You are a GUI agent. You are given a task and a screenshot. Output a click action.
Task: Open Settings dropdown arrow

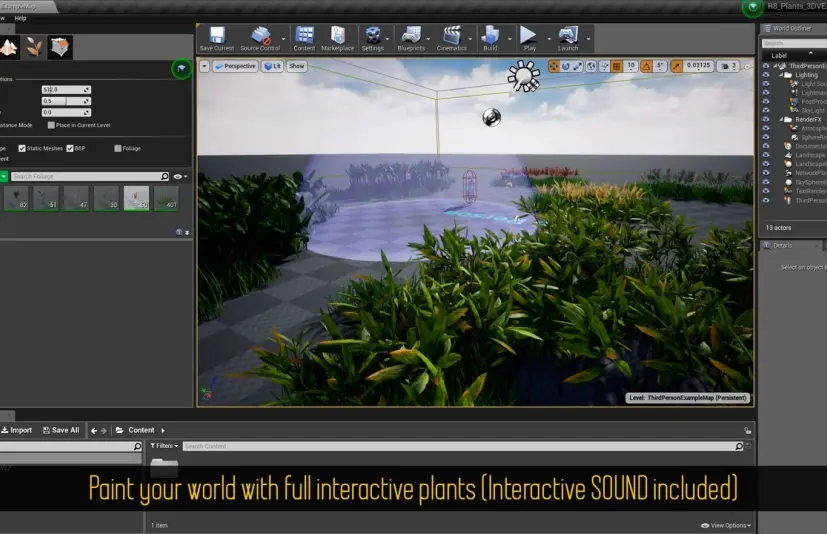(x=388, y=39)
